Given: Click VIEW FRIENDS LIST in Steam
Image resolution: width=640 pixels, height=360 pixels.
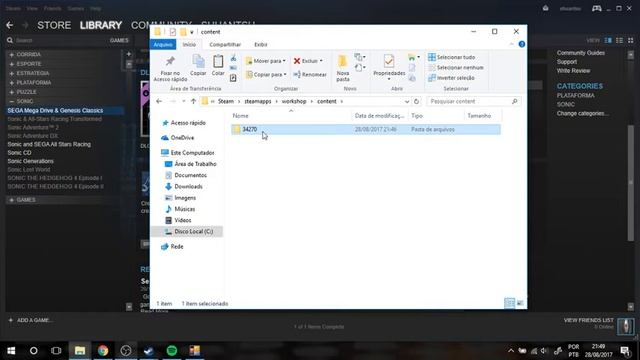Looking at the screenshot, I should click(x=589, y=320).
